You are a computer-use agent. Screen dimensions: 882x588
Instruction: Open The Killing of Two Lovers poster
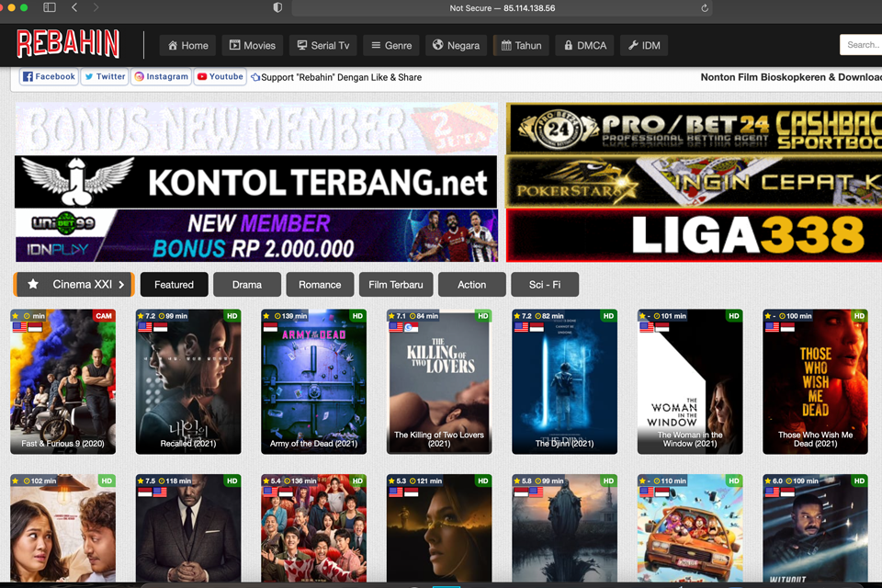(439, 381)
